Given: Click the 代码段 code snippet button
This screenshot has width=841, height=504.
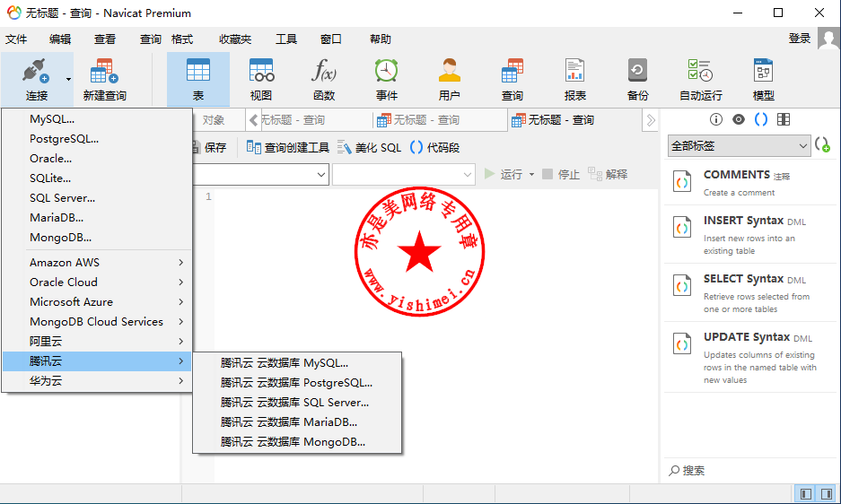Looking at the screenshot, I should point(434,147).
